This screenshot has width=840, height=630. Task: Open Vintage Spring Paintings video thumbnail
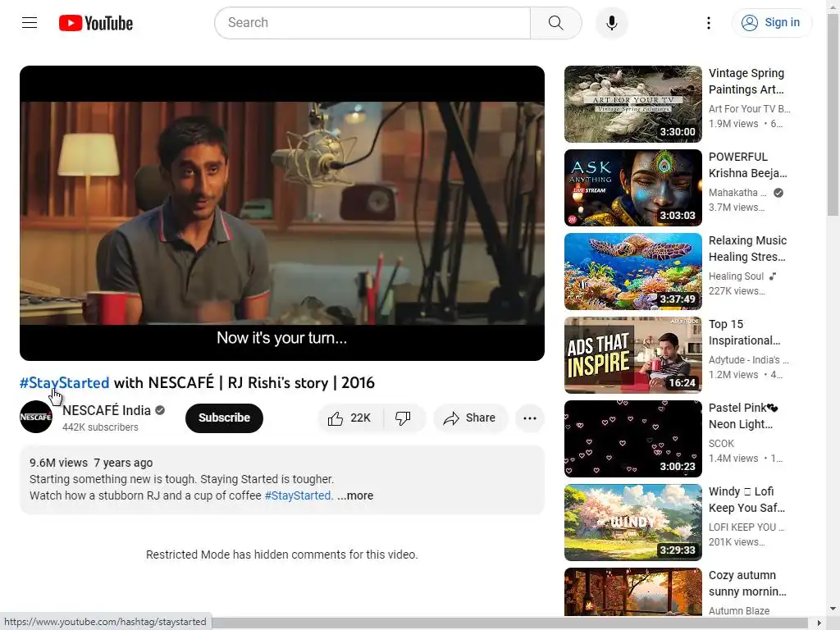click(632, 104)
